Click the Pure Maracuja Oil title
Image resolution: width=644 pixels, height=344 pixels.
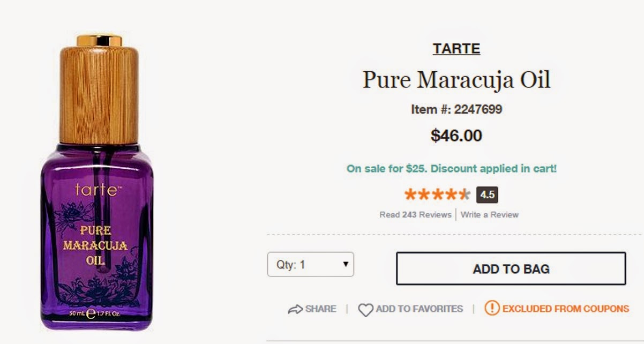click(456, 80)
